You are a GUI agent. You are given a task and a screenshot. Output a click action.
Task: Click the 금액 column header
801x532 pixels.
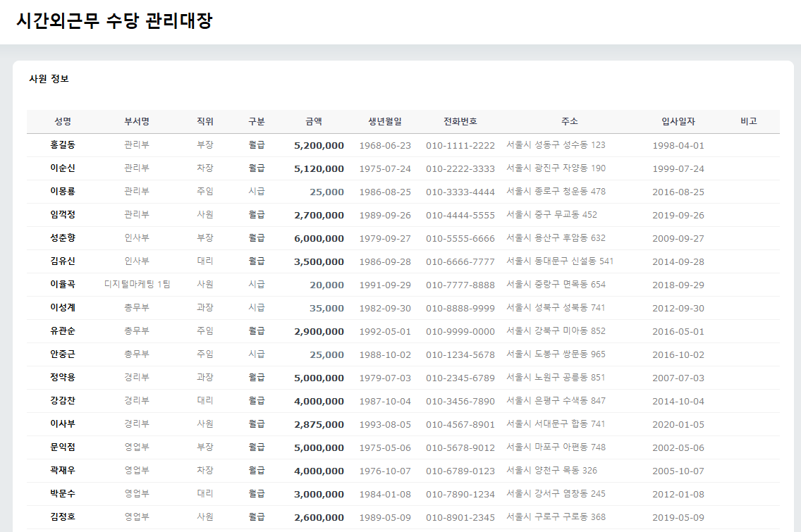(x=314, y=121)
